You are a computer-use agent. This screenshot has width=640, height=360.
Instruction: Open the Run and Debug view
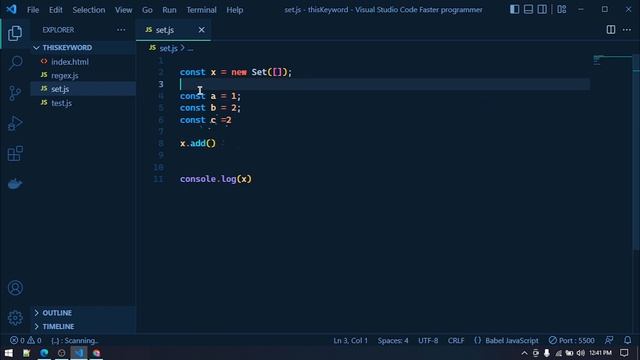[x=15, y=123]
